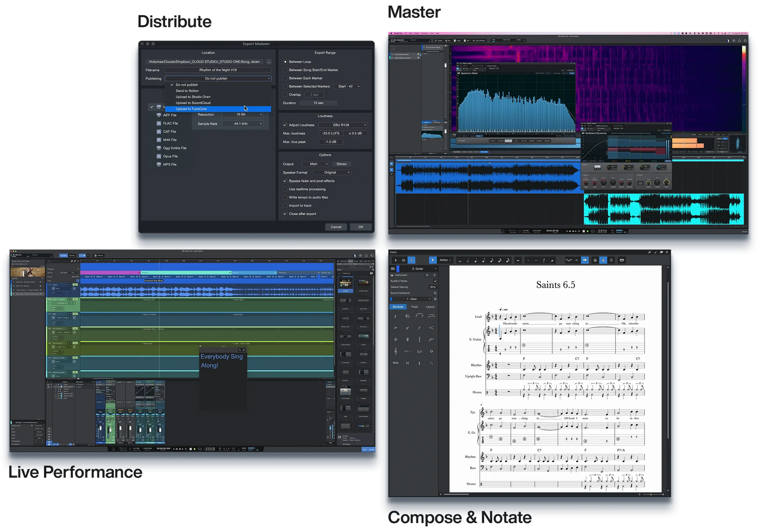Select the trill (tr) symbol in the Symbols palette
This screenshot has width=758, height=532.
pos(396,340)
